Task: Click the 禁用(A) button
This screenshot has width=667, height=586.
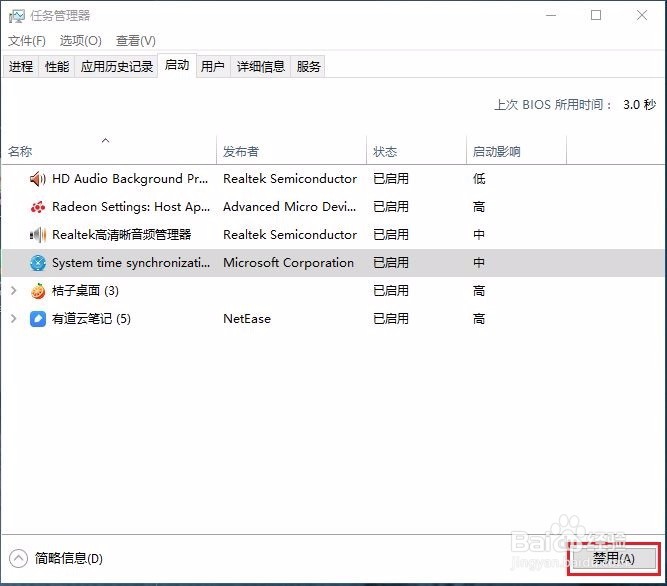Action: click(x=613, y=559)
